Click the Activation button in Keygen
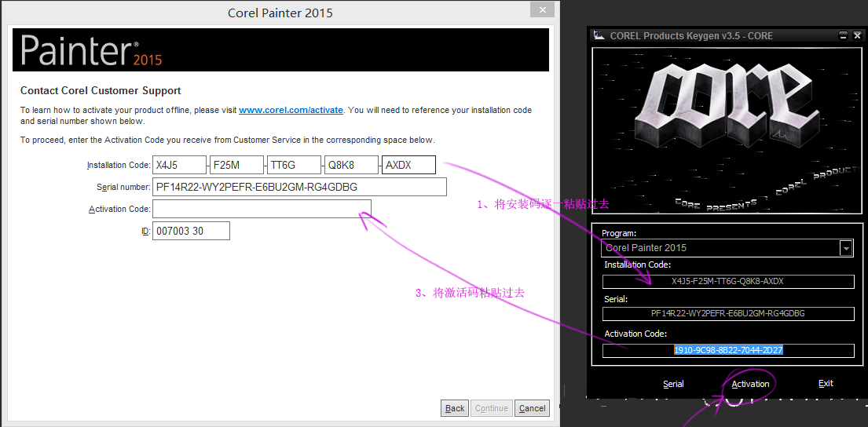Screen dimensions: 868x427 (x=750, y=384)
